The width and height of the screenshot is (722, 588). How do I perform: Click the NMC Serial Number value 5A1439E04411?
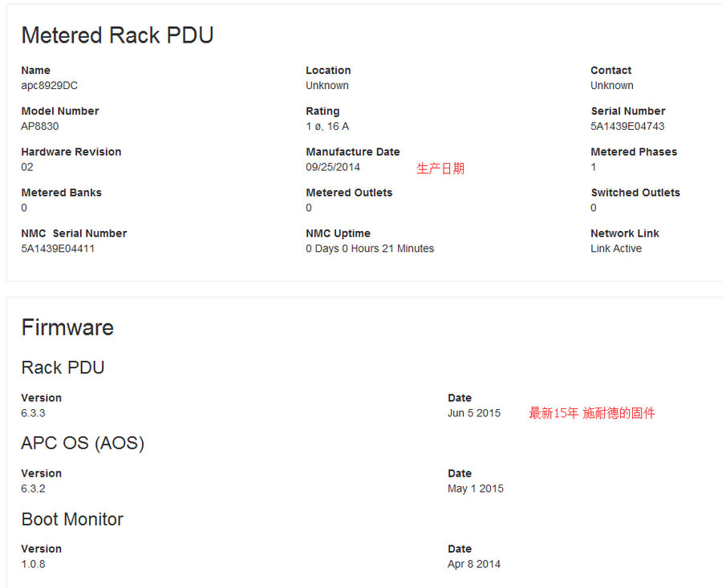[58, 249]
